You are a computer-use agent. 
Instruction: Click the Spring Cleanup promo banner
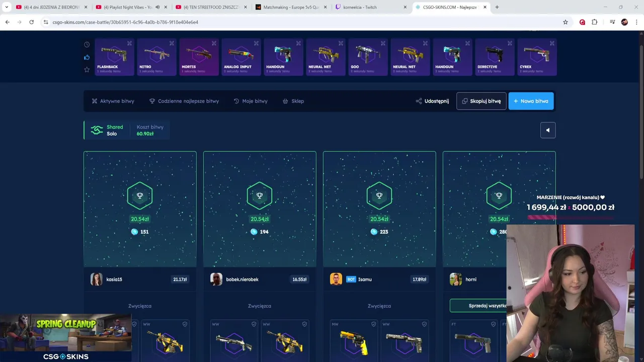(66, 338)
